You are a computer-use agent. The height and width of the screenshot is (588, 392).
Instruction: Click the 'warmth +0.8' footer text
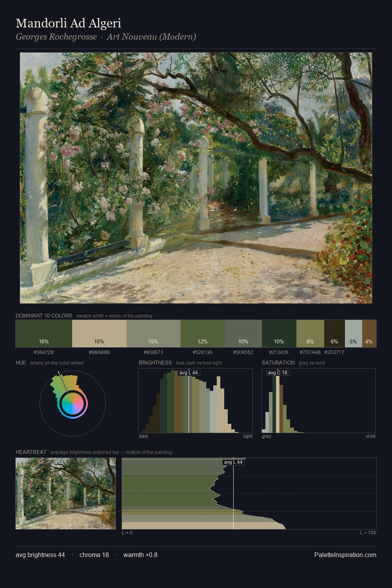coord(140,555)
